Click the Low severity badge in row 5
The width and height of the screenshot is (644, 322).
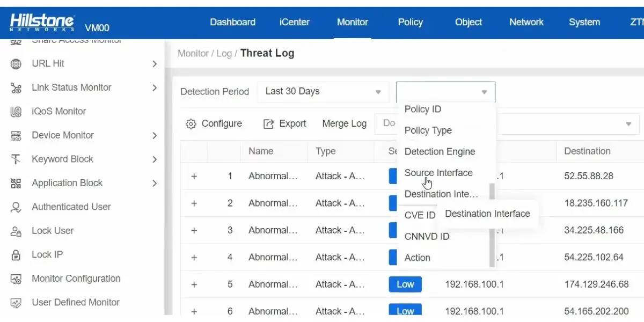pos(405,284)
